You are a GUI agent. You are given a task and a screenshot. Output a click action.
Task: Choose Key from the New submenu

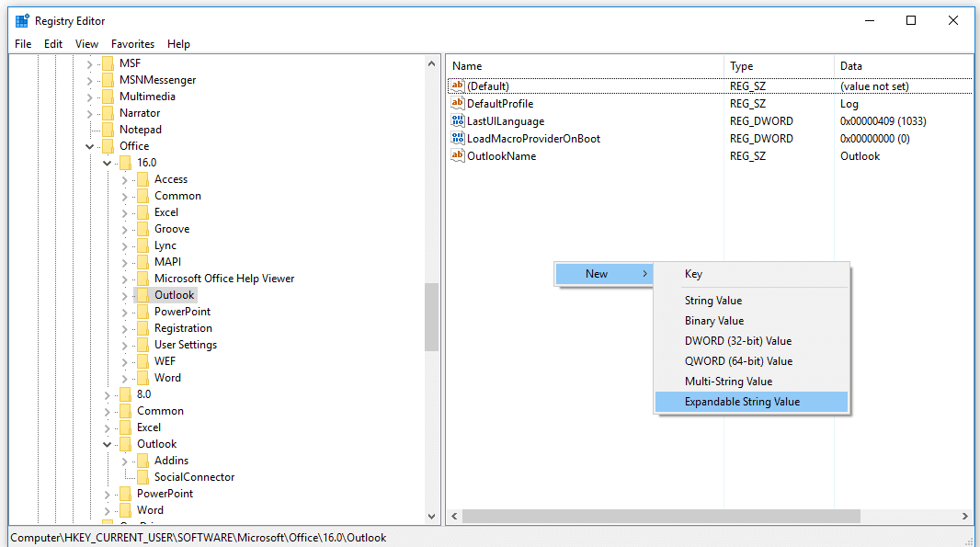(x=751, y=274)
